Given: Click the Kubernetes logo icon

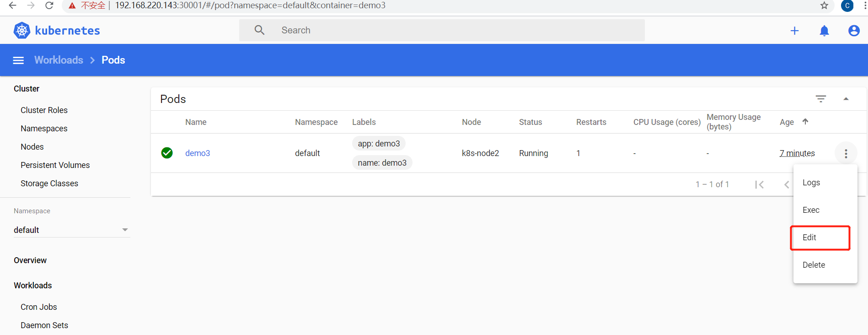Looking at the screenshot, I should (x=22, y=30).
